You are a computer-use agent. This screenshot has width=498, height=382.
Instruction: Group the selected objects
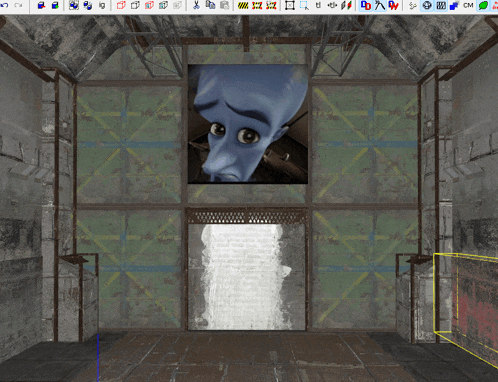[74, 5]
